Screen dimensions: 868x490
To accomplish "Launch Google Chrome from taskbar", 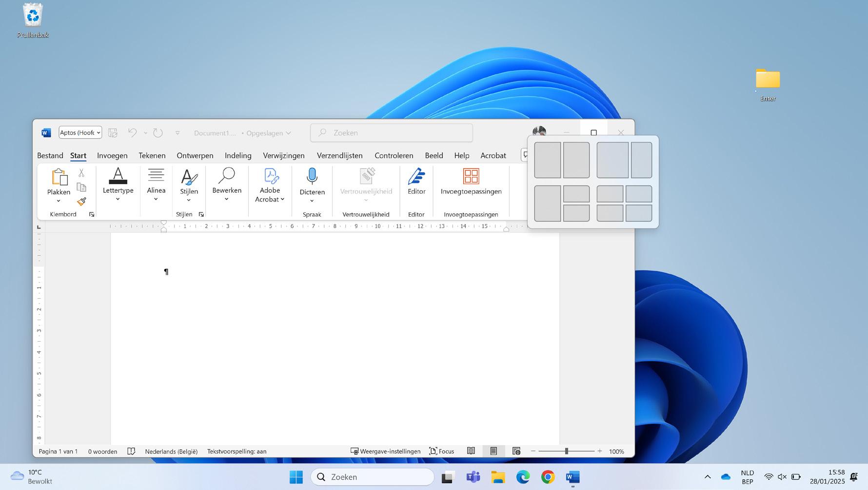I will coord(548,477).
